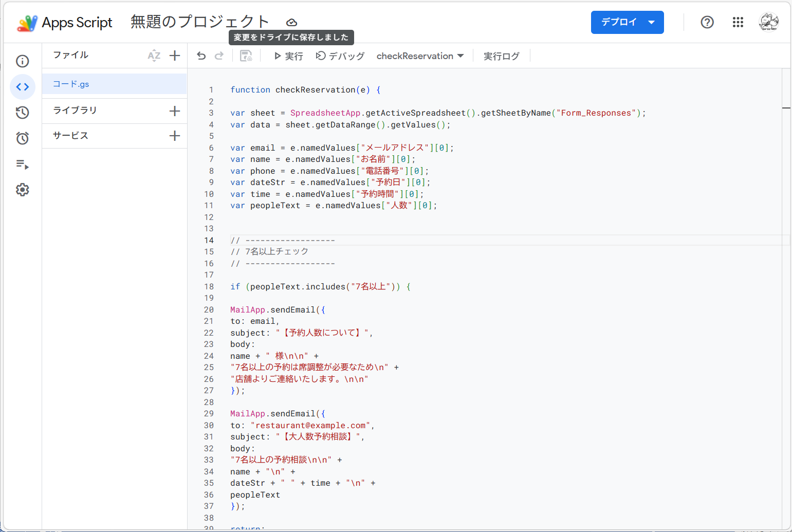The image size is (792, 532).
Task: Click the redo arrow in toolbar
Action: pyautogui.click(x=219, y=56)
